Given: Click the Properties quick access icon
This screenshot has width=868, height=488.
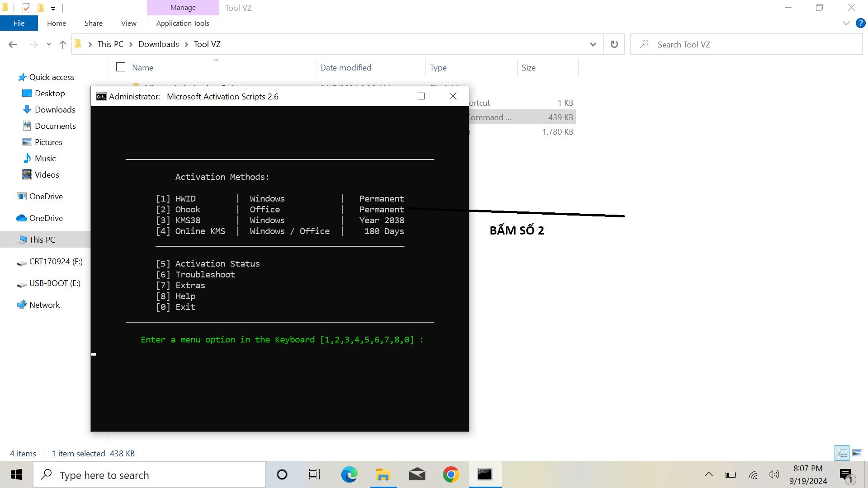Looking at the screenshot, I should [x=26, y=8].
